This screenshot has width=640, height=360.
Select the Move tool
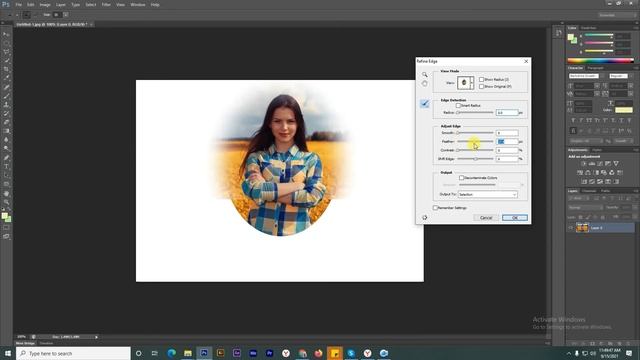(7, 34)
